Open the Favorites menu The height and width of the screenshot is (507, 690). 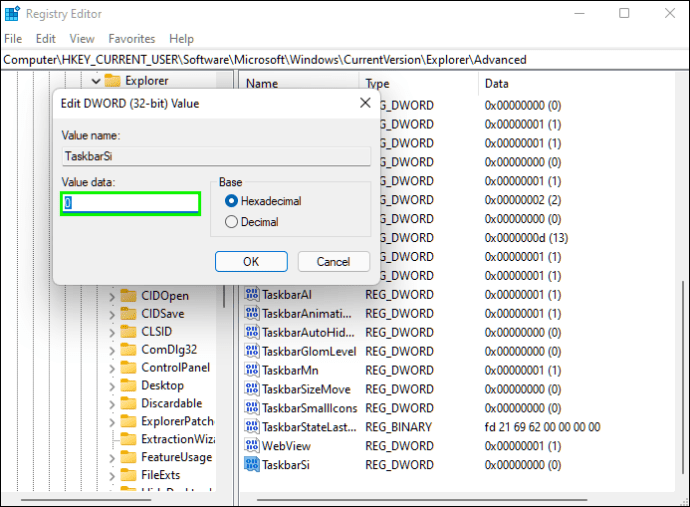tap(132, 39)
